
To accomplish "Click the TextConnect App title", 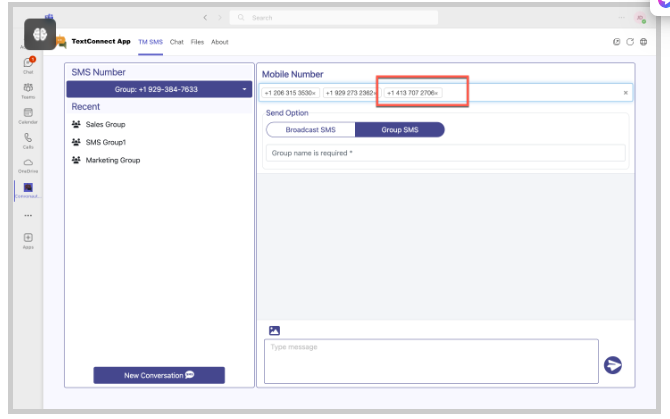I will (101, 41).
